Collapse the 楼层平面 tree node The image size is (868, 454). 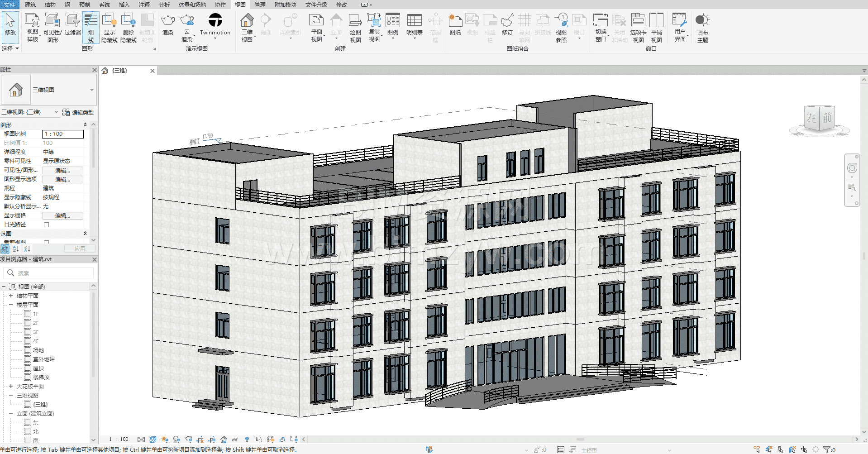[11, 305]
